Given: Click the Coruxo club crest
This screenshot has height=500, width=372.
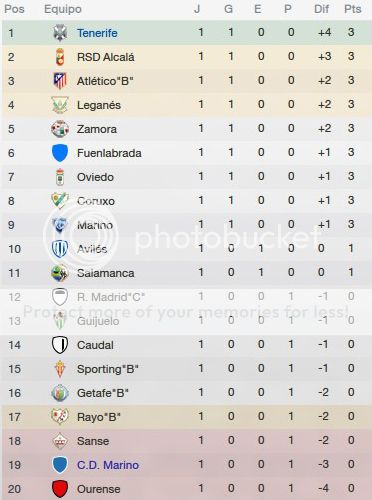Looking at the screenshot, I should coord(60,201).
